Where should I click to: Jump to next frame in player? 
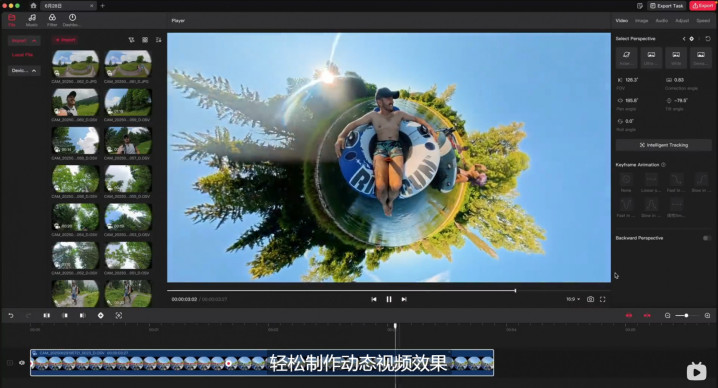click(404, 299)
